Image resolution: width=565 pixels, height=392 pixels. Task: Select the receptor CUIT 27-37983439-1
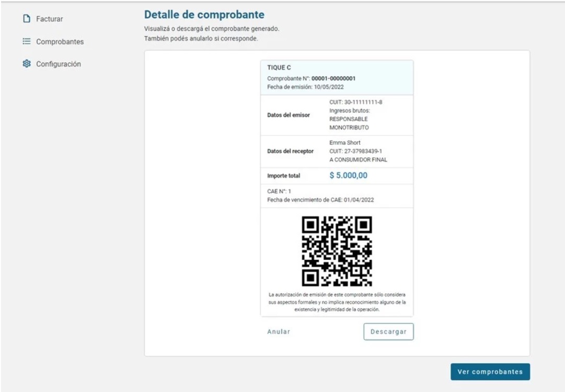pos(355,151)
